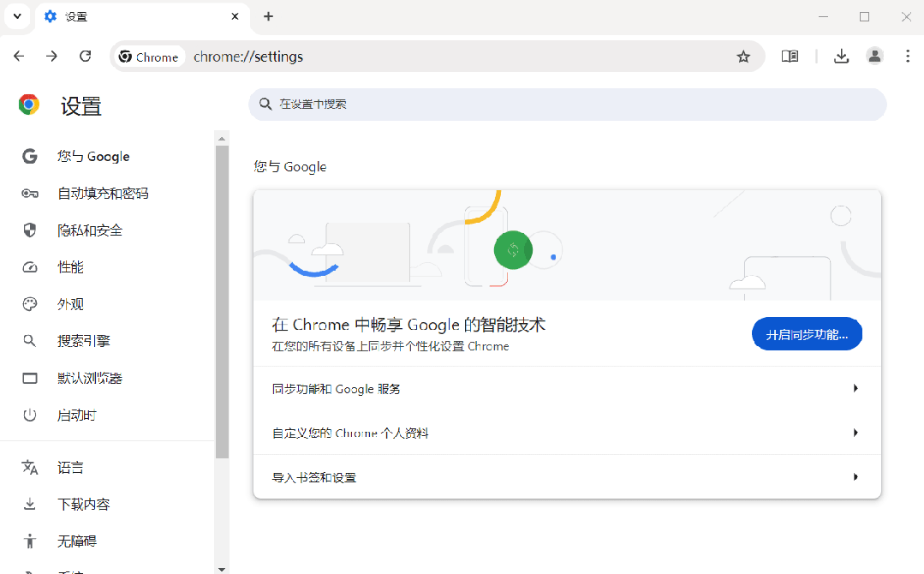Click 开启同步功能 blue button
This screenshot has height=574, width=924.
807,334
